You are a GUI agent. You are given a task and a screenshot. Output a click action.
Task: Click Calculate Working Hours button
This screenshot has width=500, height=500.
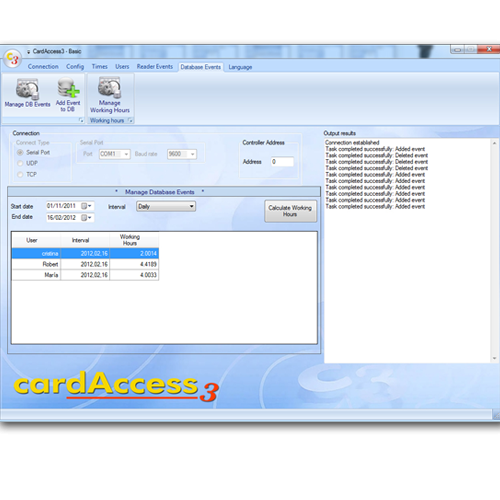coord(290,211)
